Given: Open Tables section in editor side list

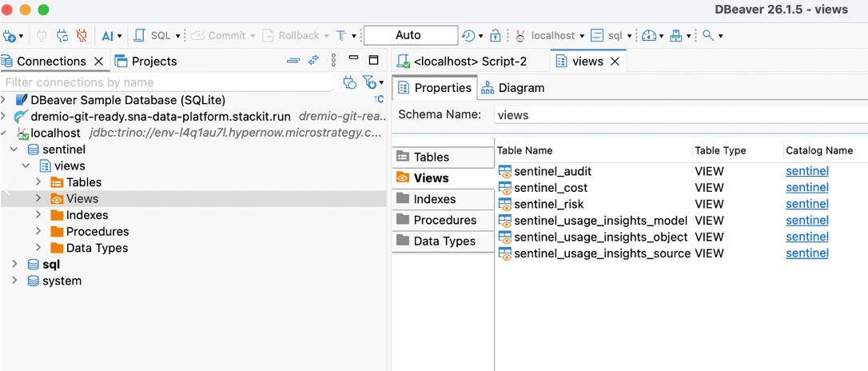Looking at the screenshot, I should click(x=443, y=158).
